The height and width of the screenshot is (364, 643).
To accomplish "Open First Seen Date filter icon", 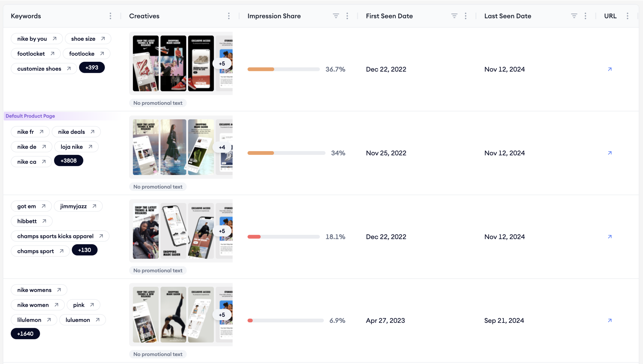I will (x=454, y=16).
